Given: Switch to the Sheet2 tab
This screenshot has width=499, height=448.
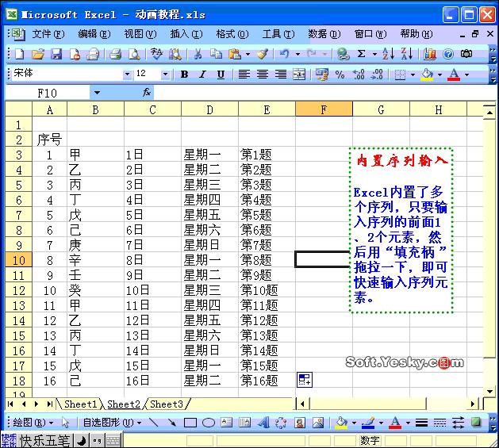Looking at the screenshot, I should point(124,404).
